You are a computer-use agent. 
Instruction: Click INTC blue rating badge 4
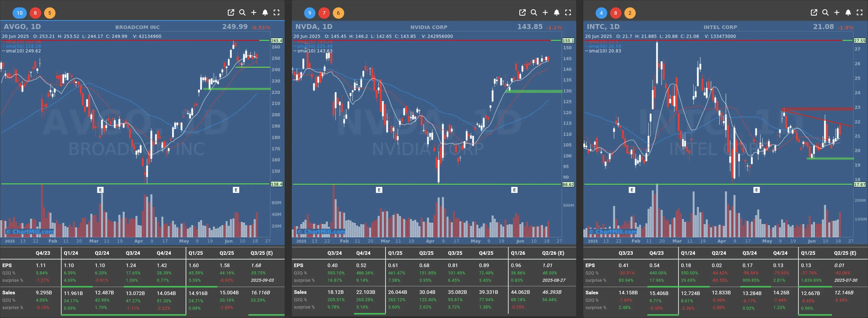[x=601, y=13]
